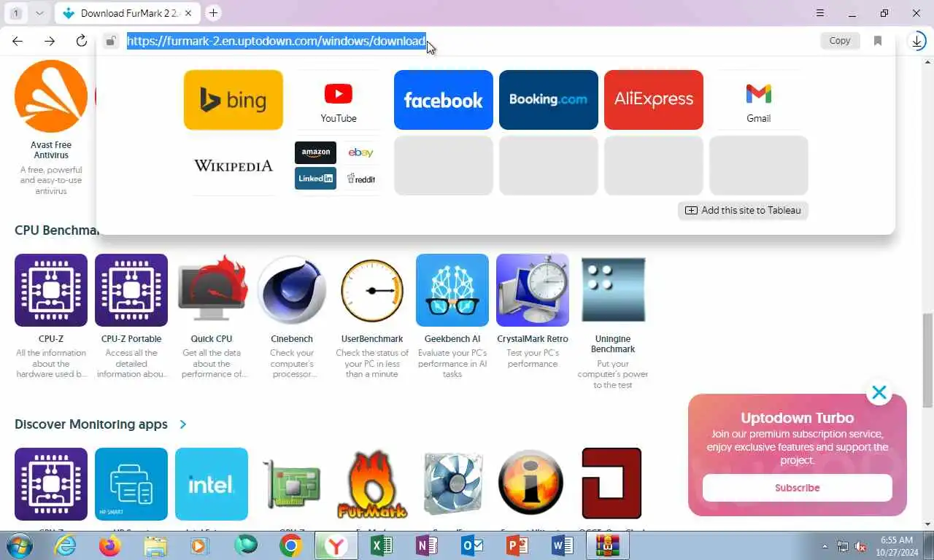Click the UserBenchmark label text
The image size is (934, 560).
(x=372, y=339)
